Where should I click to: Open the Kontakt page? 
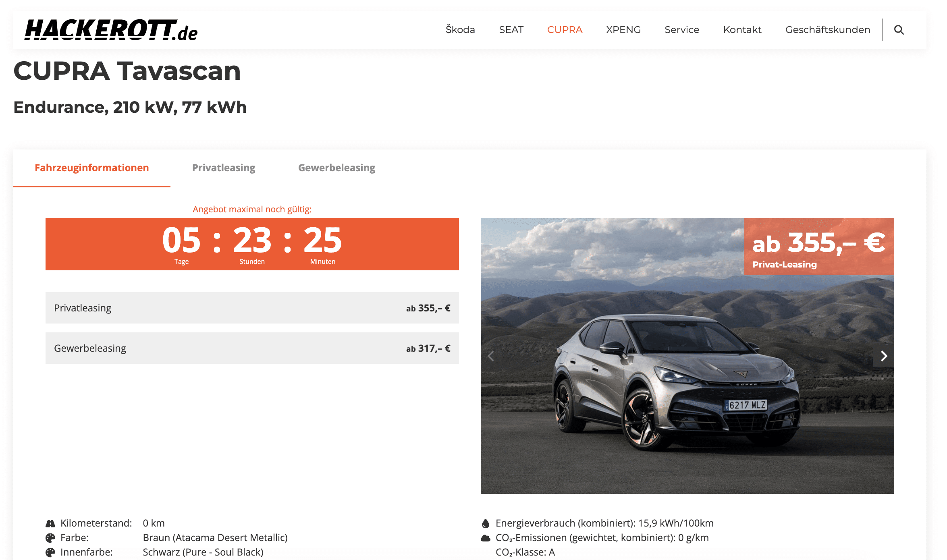pyautogui.click(x=742, y=30)
